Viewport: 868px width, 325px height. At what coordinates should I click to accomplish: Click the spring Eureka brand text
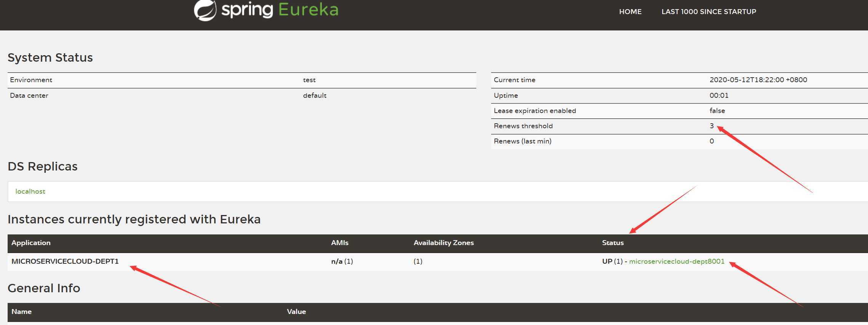[280, 10]
